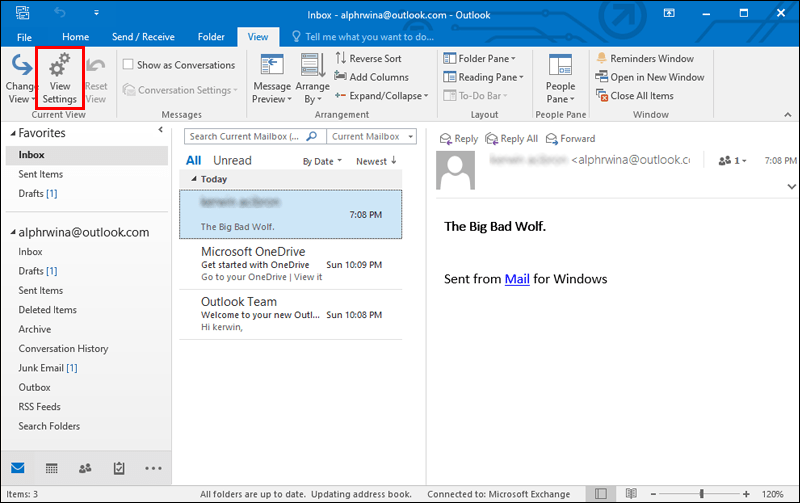
Task: Open Change View options
Action: point(20,79)
